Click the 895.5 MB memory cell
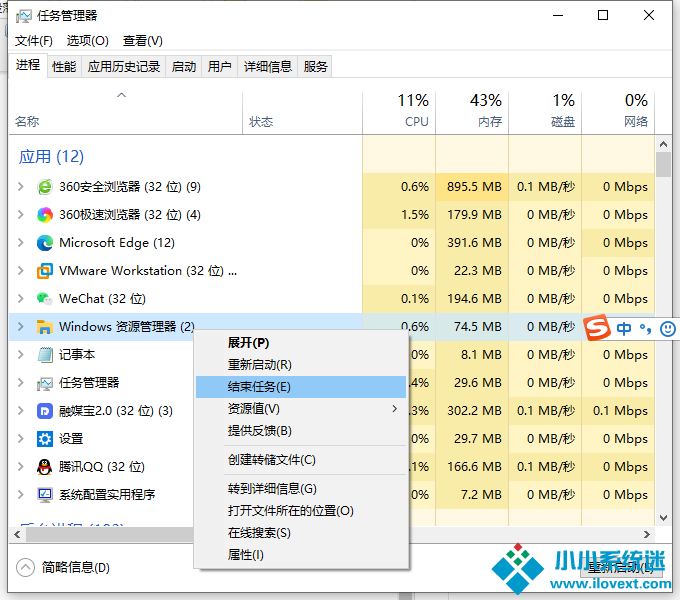Viewport: 680px width, 600px height. coord(472,187)
